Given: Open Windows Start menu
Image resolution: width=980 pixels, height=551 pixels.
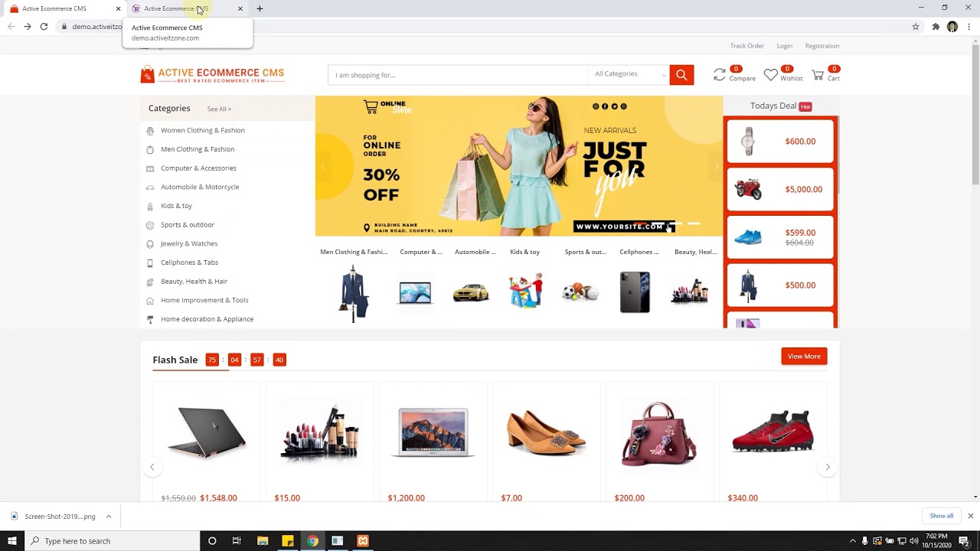Looking at the screenshot, I should click(12, 541).
